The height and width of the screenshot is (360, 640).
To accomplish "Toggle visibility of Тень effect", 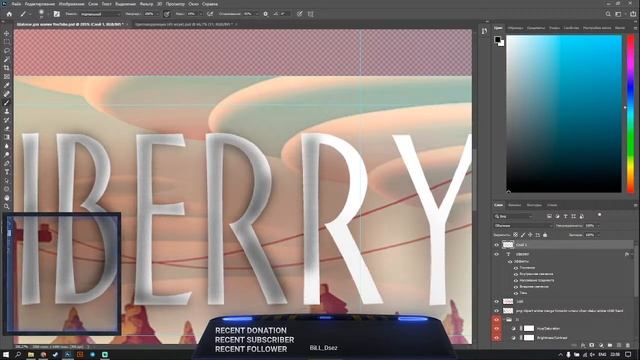I will pyautogui.click(x=516, y=293).
